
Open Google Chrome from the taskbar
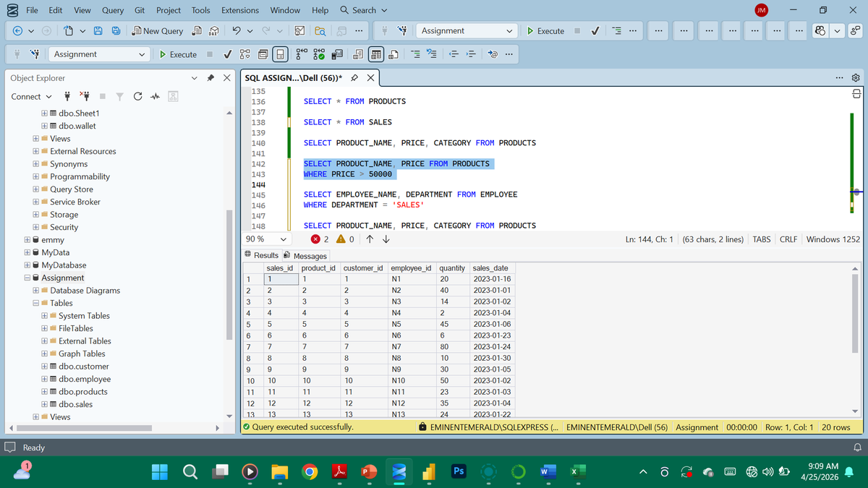pyautogui.click(x=310, y=472)
